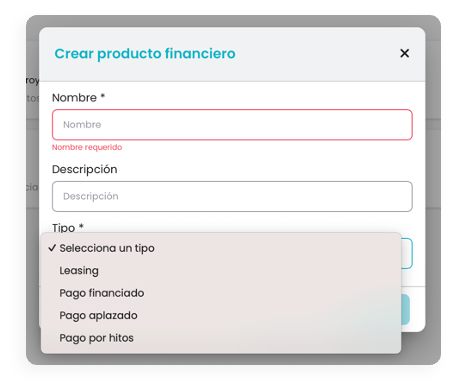Focus the Nombre text field

click(232, 125)
